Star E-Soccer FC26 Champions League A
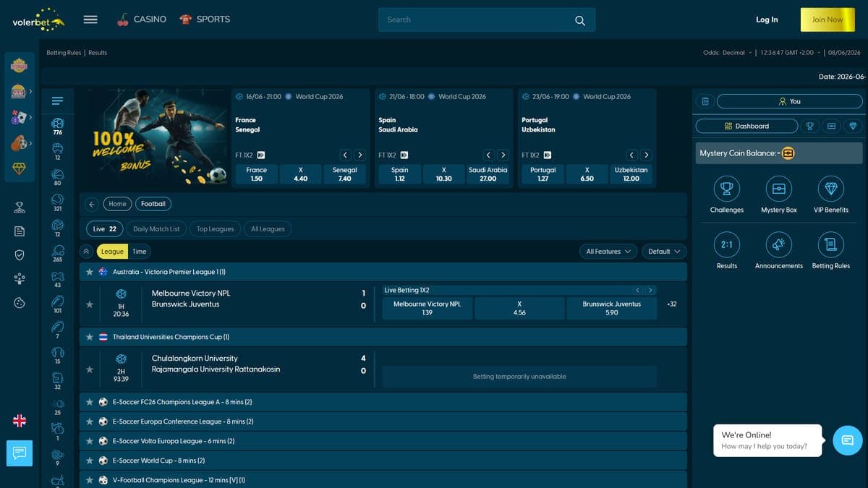Image resolution: width=868 pixels, height=488 pixels. tap(90, 402)
